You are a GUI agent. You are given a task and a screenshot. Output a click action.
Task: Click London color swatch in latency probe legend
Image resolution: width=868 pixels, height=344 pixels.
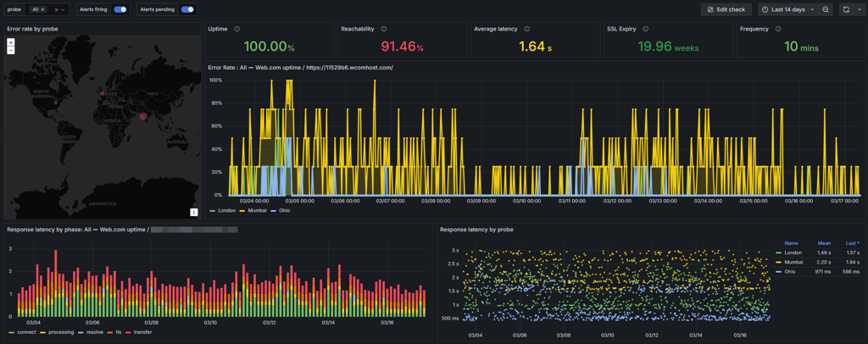(780, 252)
